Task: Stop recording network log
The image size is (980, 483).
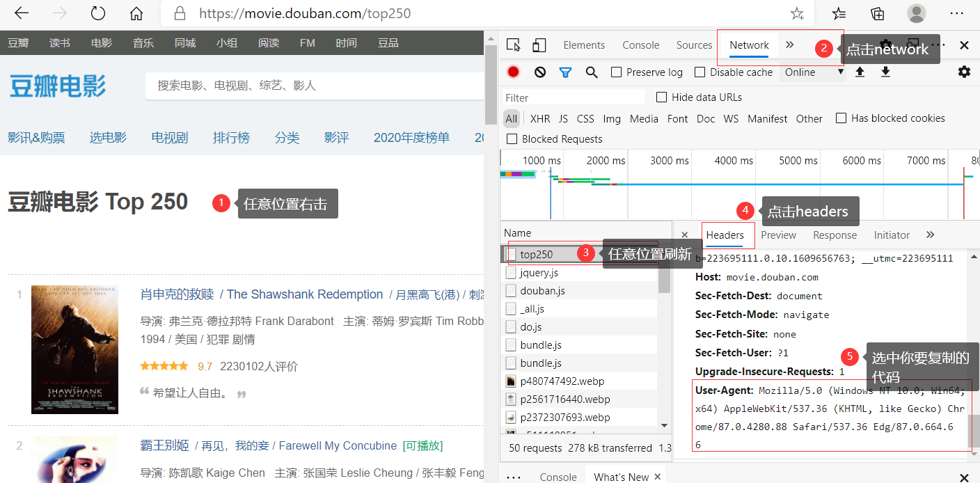Action: [513, 72]
